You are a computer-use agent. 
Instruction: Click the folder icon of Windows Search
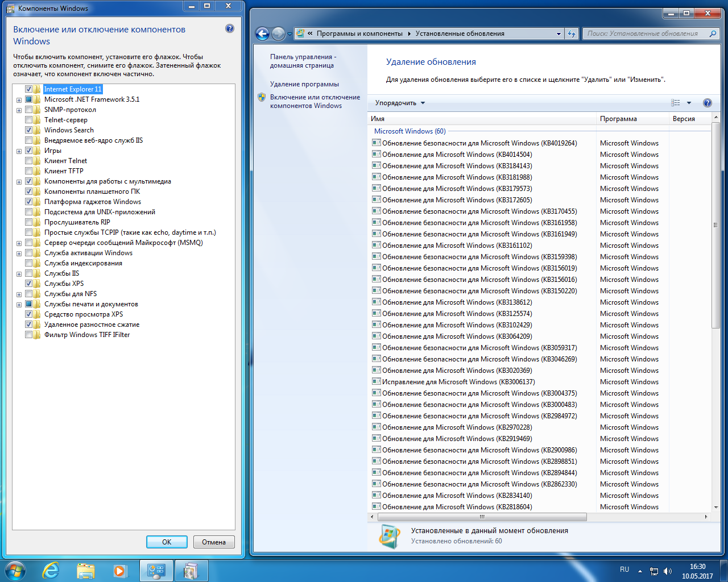pos(38,130)
